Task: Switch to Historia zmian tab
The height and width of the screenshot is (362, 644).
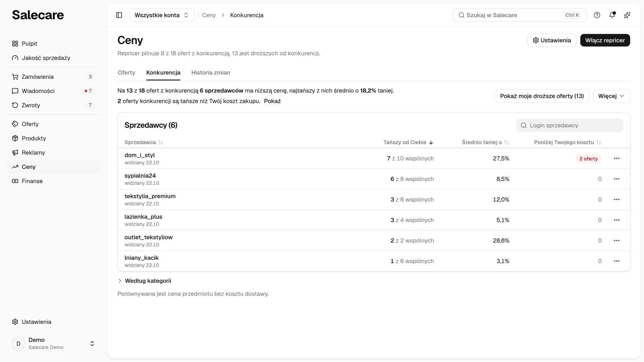Action: tap(211, 73)
